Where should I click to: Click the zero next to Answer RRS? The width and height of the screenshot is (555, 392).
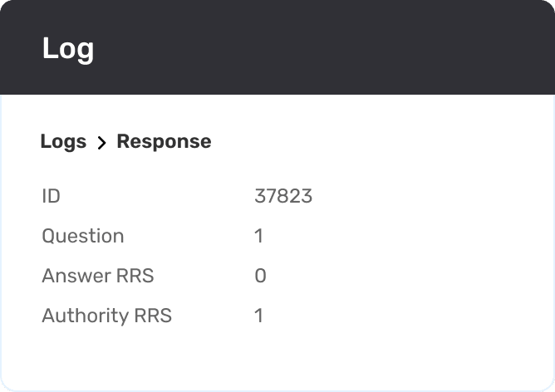coord(260,276)
